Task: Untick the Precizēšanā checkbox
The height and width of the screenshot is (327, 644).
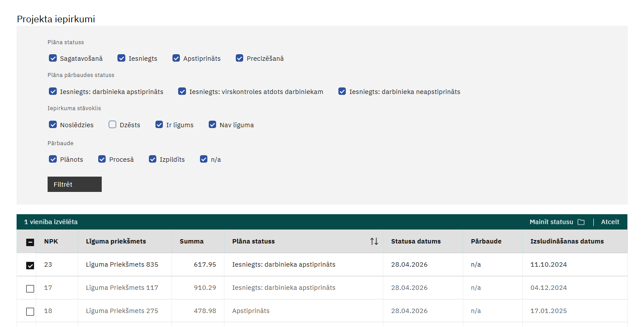Action: [239, 58]
